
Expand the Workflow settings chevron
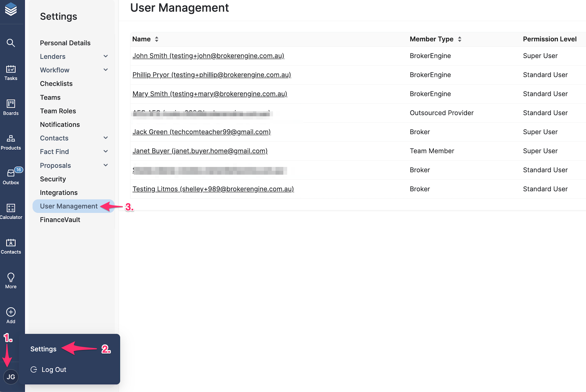[x=106, y=70]
